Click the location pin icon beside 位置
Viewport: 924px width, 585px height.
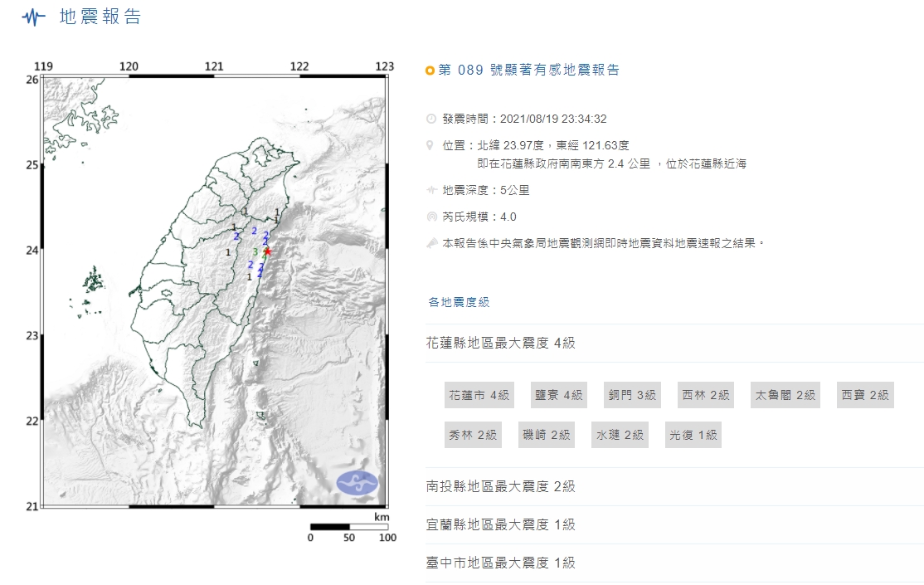click(430, 145)
